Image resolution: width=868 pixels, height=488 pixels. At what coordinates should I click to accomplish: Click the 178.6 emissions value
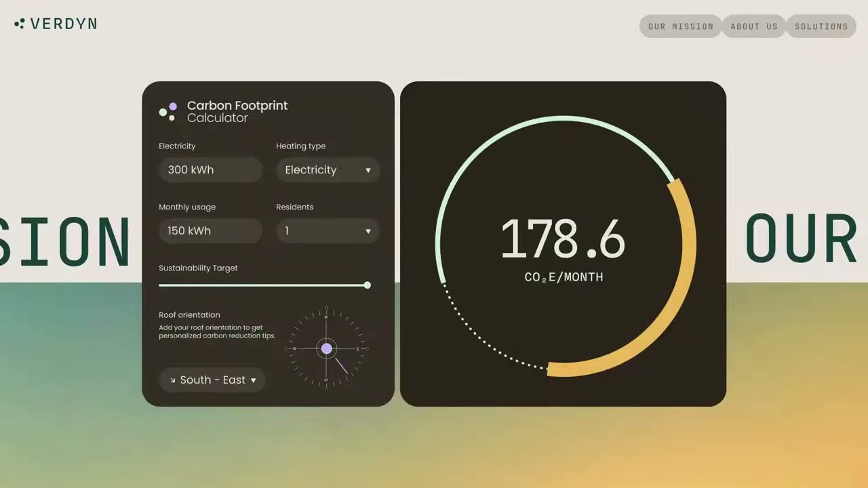click(x=563, y=239)
